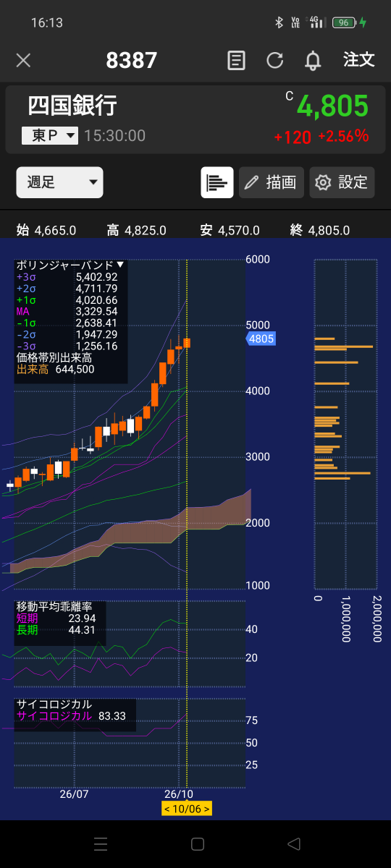Tap the +2.56% change percentage
The height and width of the screenshot is (868, 391).
(x=344, y=136)
